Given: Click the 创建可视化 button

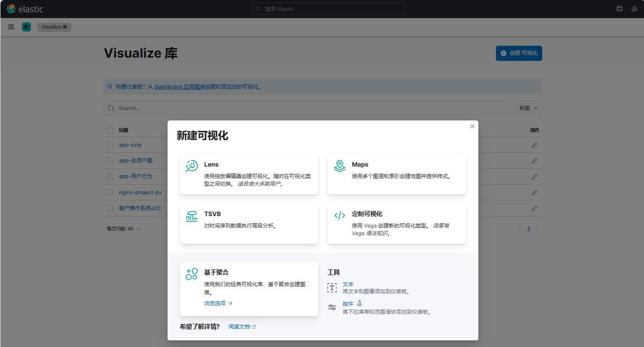Looking at the screenshot, I should (519, 53).
